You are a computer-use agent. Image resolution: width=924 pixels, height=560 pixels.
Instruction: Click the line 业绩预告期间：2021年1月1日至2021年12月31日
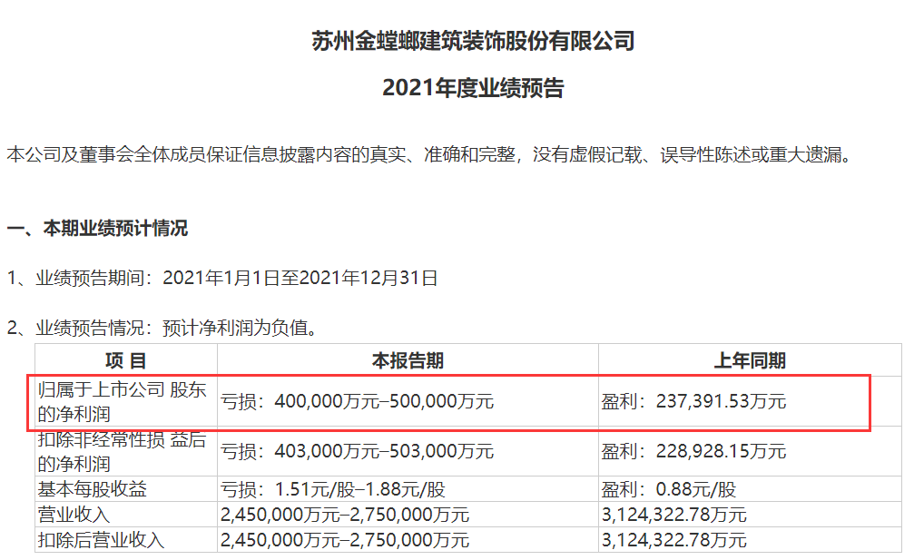(x=222, y=278)
